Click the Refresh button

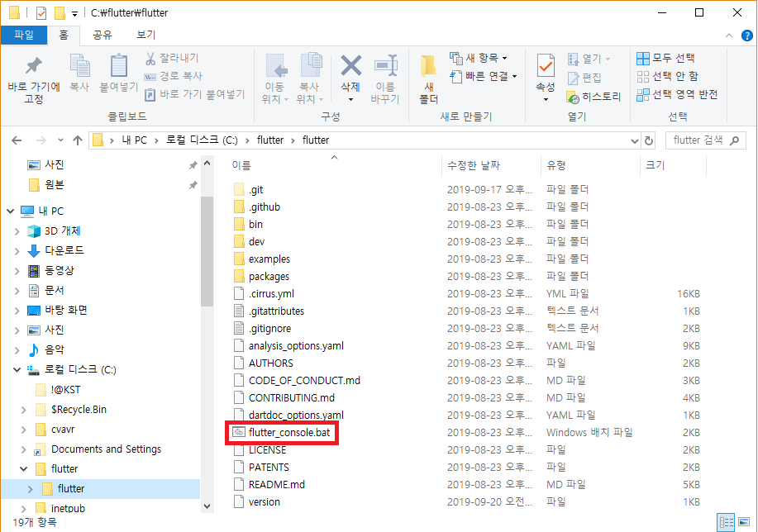coord(649,140)
